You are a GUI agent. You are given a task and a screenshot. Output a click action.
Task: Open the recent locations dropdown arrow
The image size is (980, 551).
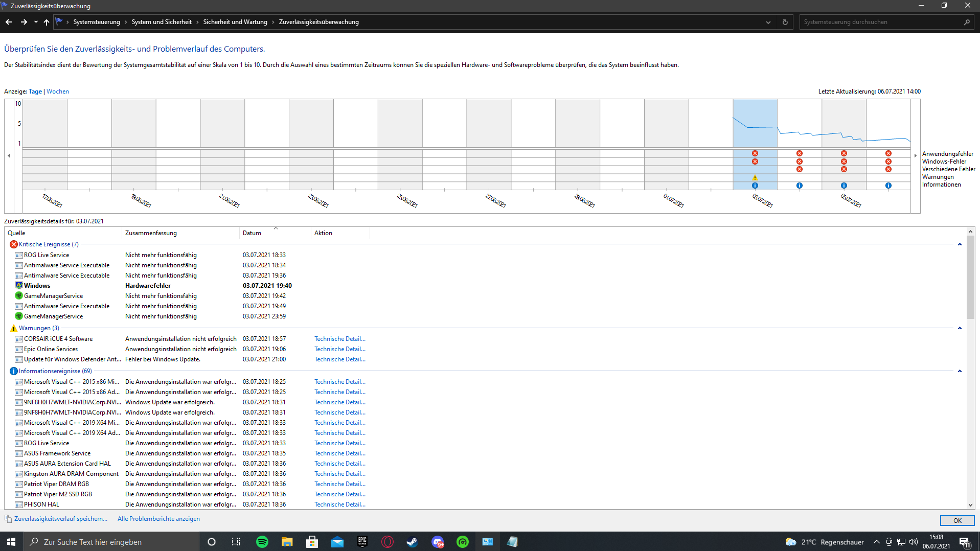coord(36,22)
